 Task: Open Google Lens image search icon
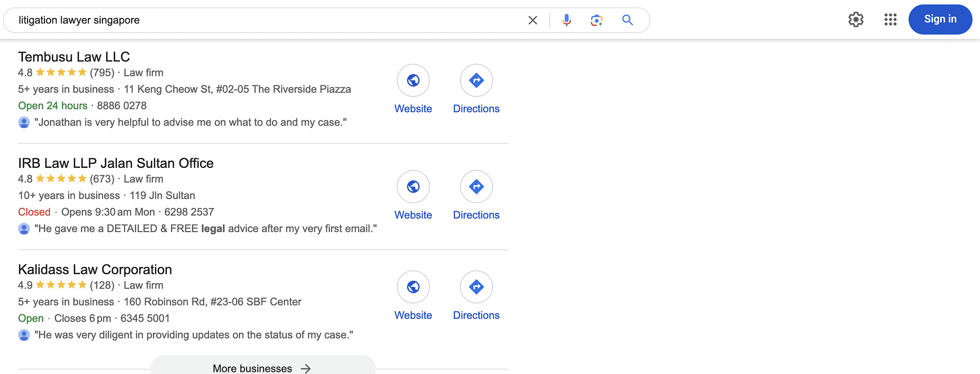(597, 20)
